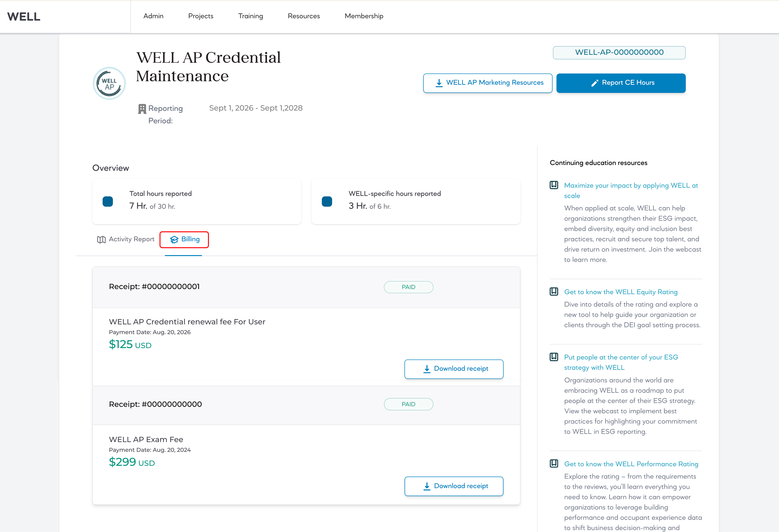This screenshot has height=532, width=779.
Task: Click the graduation cap icon on Billing tab
Action: [174, 239]
